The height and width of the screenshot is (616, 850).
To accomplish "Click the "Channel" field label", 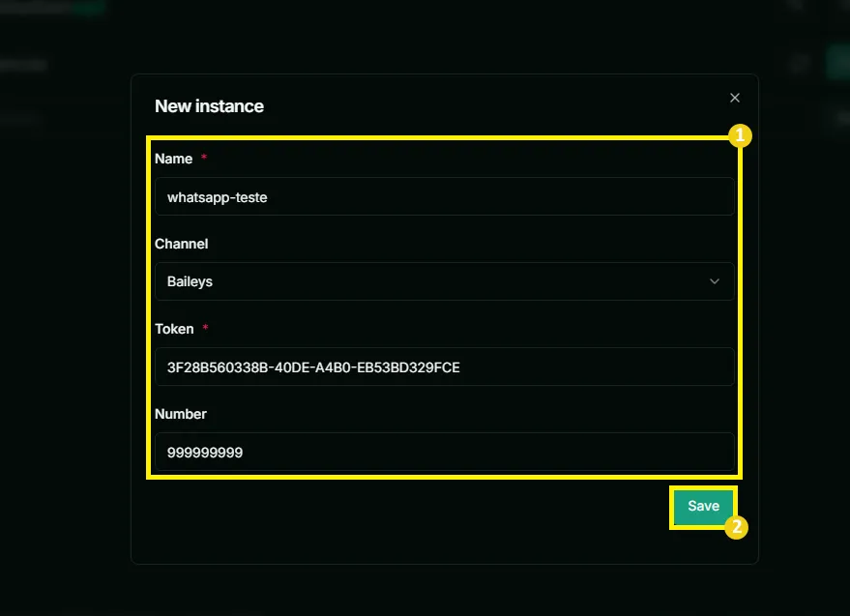I will [182, 244].
